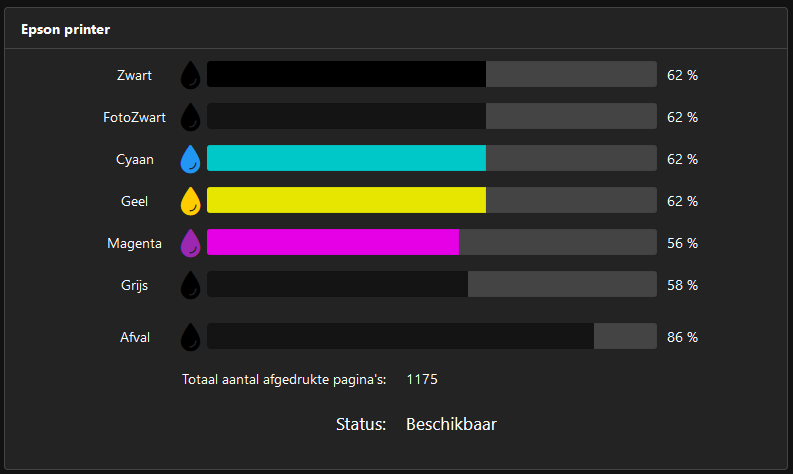Click the Grijs ink level bar
793x474 pixels.
pyautogui.click(x=431, y=285)
